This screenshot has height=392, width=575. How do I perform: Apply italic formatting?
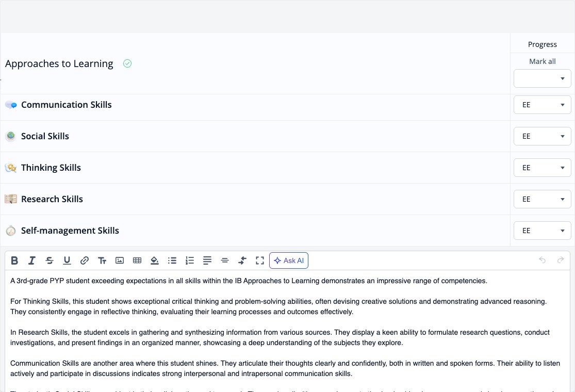point(32,260)
